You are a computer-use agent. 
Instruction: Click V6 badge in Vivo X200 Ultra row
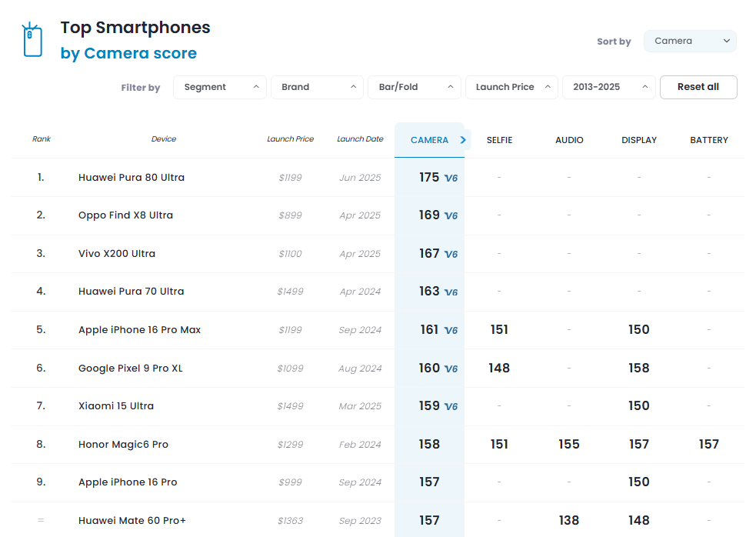point(451,254)
